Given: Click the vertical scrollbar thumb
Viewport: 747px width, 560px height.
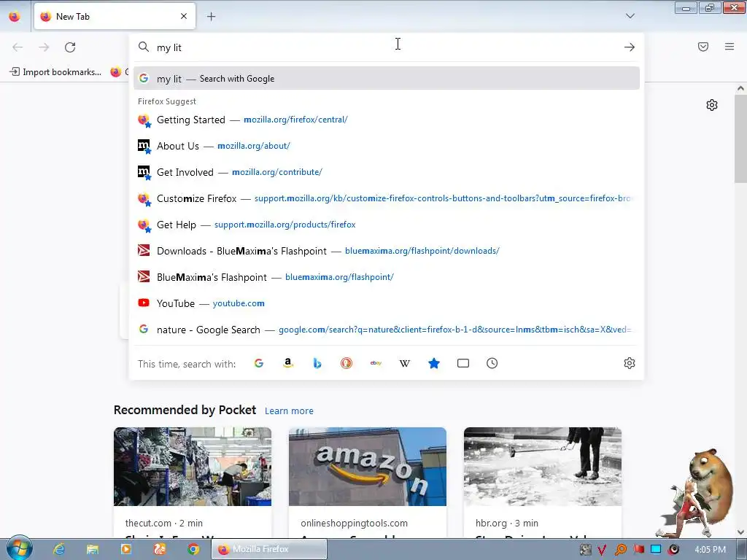Looking at the screenshot, I should pyautogui.click(x=740, y=138).
